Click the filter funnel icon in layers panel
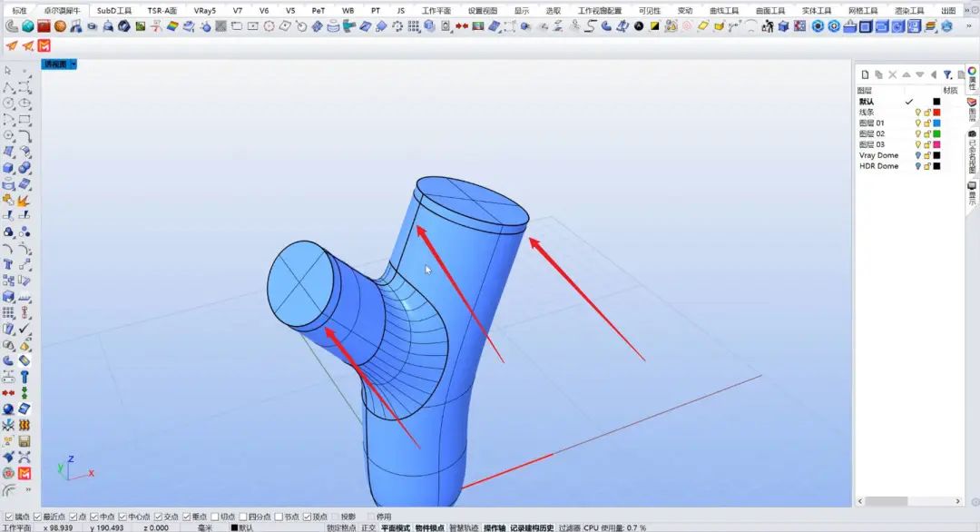 tap(946, 74)
